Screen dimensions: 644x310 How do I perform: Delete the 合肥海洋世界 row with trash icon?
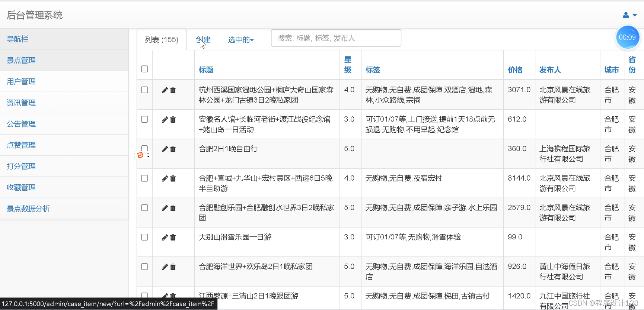click(173, 267)
